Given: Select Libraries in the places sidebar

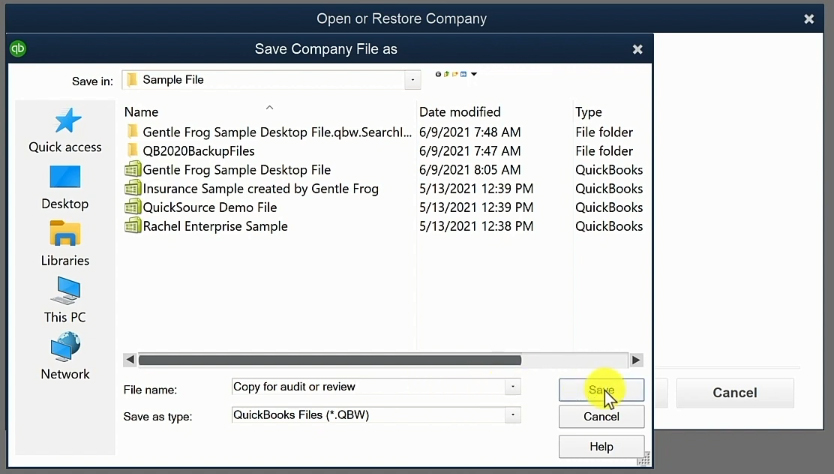Looking at the screenshot, I should (x=65, y=244).
